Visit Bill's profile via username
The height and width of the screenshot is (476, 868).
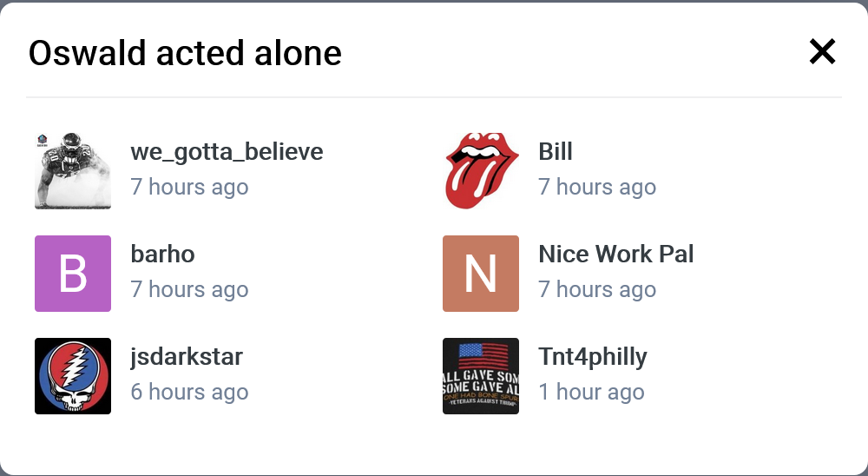coord(556,152)
